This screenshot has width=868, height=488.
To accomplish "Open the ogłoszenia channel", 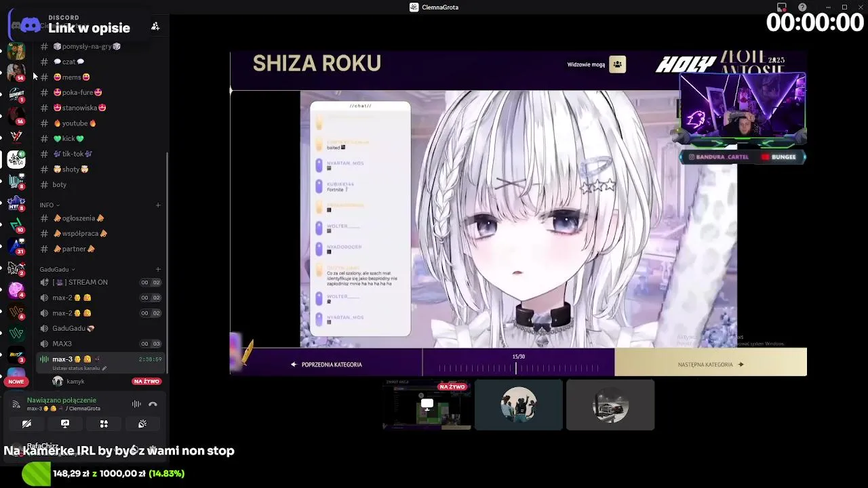I will [x=100, y=218].
